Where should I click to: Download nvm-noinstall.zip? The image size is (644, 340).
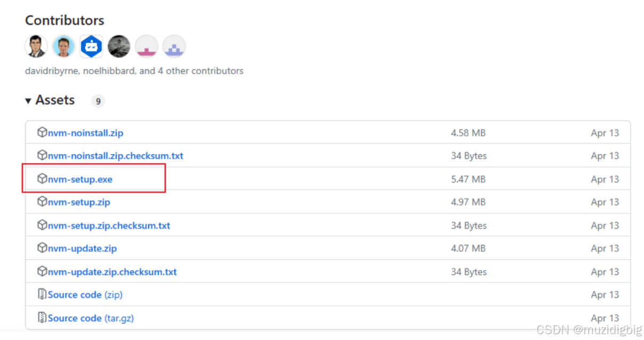(x=85, y=133)
